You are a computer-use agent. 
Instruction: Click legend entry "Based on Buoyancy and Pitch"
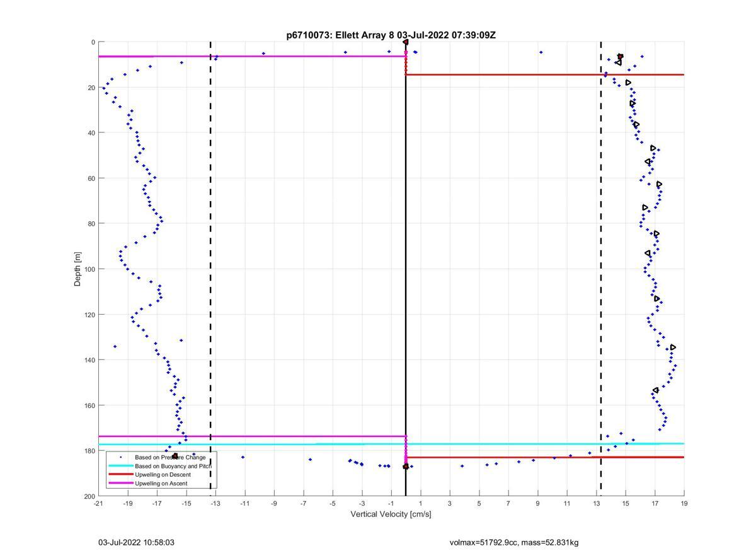[173, 466]
